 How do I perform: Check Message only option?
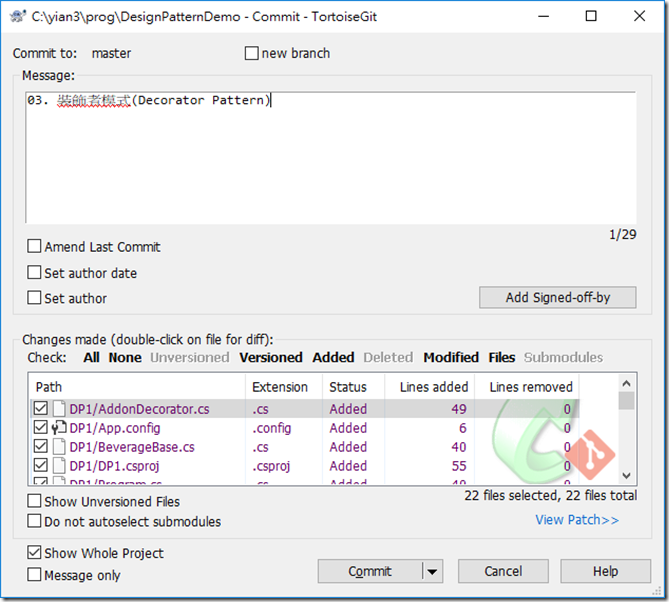coord(34,574)
